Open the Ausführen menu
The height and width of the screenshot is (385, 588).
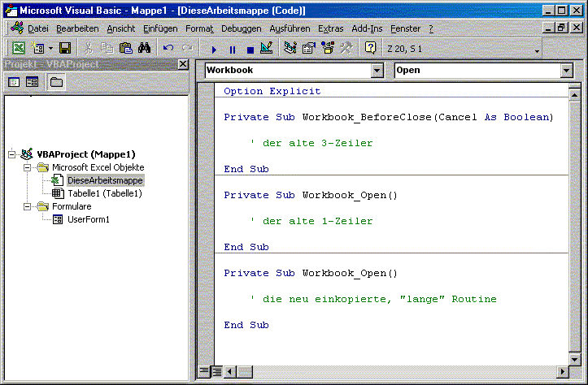[x=290, y=28]
